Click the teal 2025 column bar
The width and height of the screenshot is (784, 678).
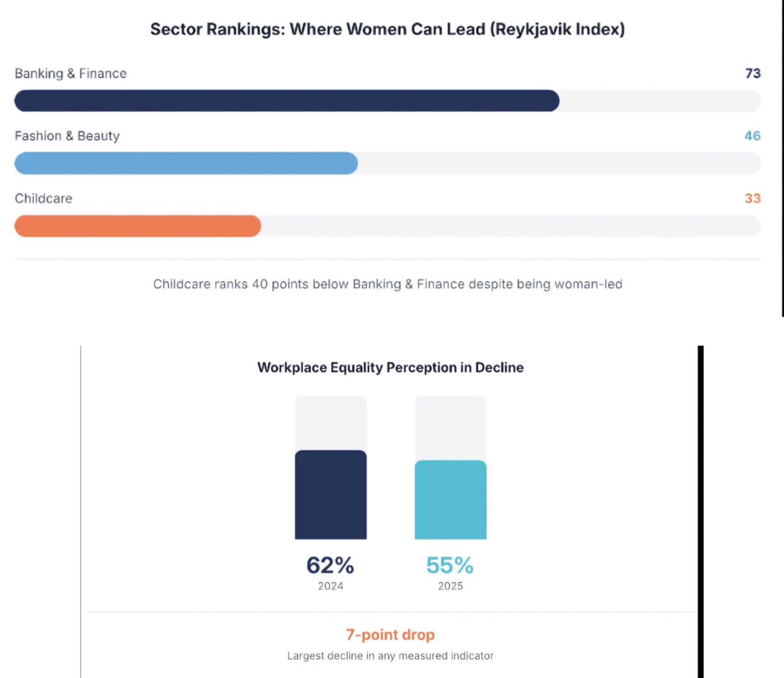coord(450,500)
